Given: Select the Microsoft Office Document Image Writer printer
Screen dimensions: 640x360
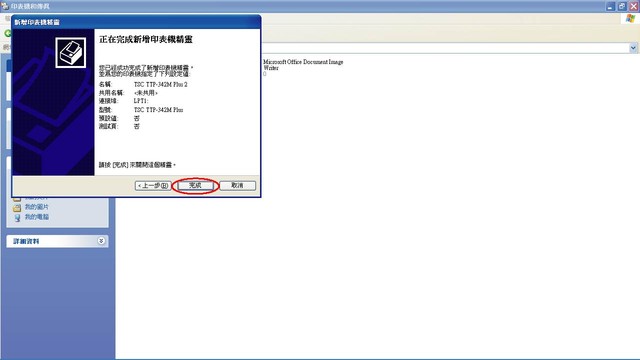Looking at the screenshot, I should (303, 65).
